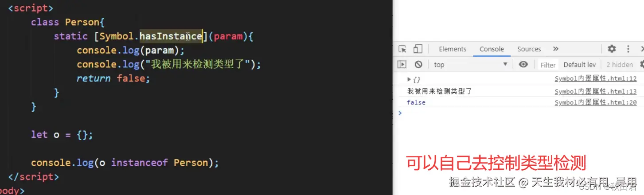The height and width of the screenshot is (195, 644).
Task: Open the top context dropdown
Action: 470,65
